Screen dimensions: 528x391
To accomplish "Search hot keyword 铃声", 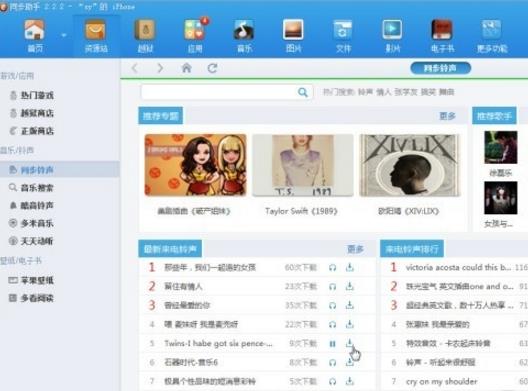I will click(x=365, y=92).
